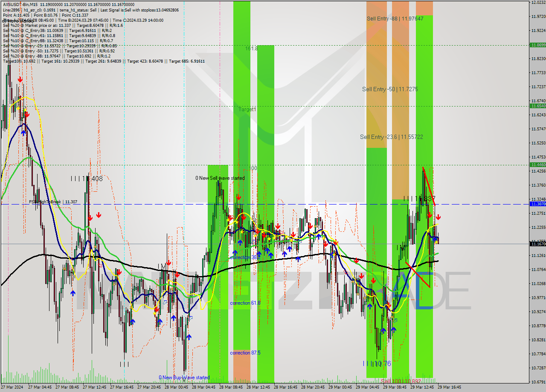The width and height of the screenshot is (546, 392).
Task: Click the FSB-HighToBreak | 11.307 label
Action: (53, 202)
